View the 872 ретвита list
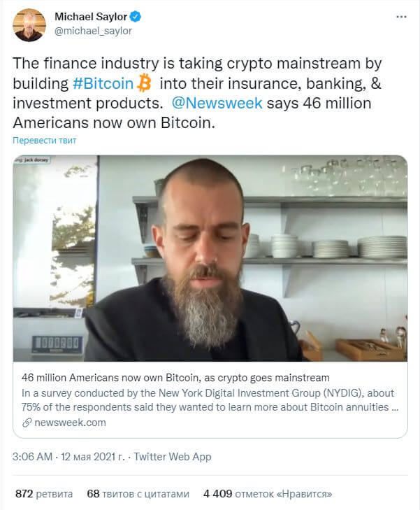Screen dimensions: 420x510 [x=44, y=494]
